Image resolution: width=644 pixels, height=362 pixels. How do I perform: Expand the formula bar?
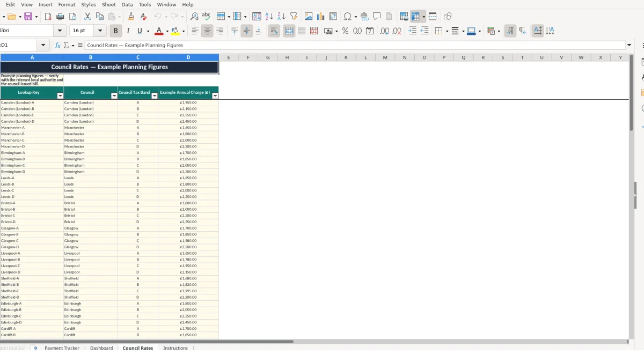pyautogui.click(x=630, y=46)
